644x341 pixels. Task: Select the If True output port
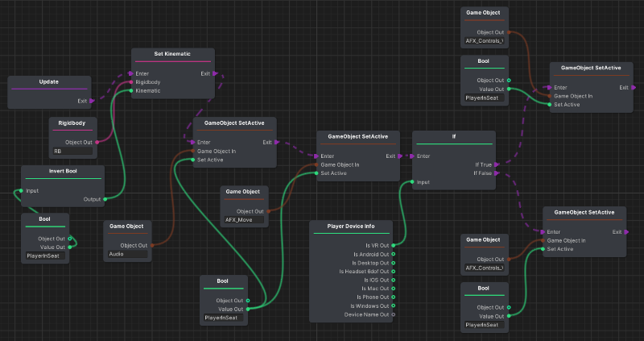click(498, 164)
